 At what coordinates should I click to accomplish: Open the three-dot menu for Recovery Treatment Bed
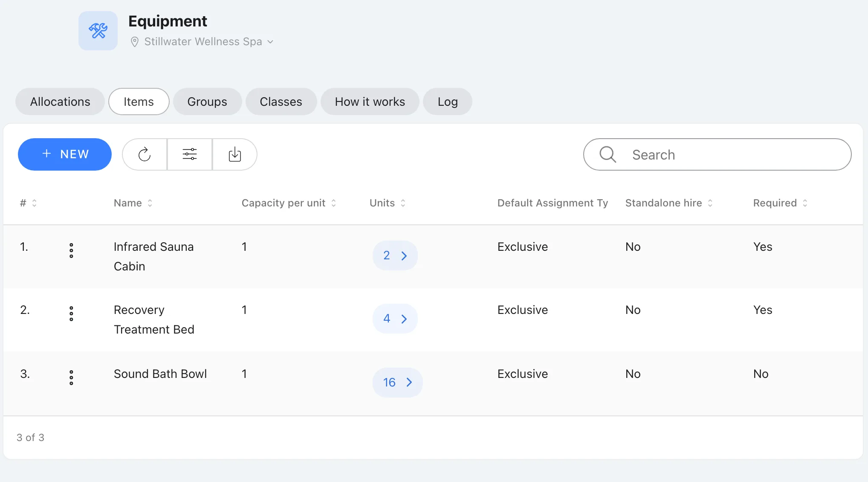coord(71,314)
